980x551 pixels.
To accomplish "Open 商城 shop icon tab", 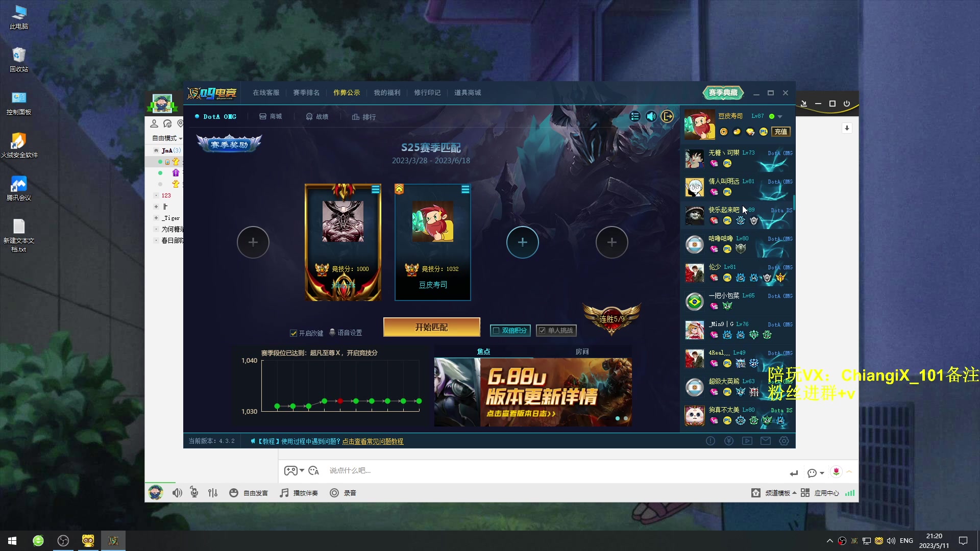I will 271,117.
